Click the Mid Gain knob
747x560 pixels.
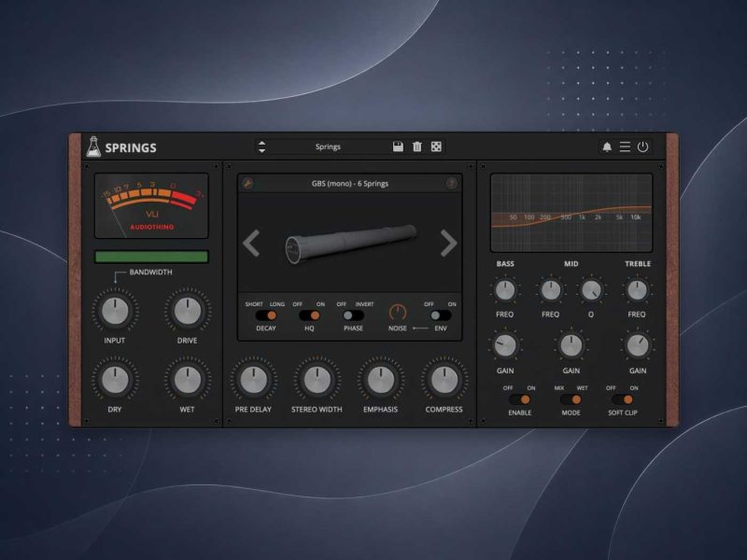[571, 345]
